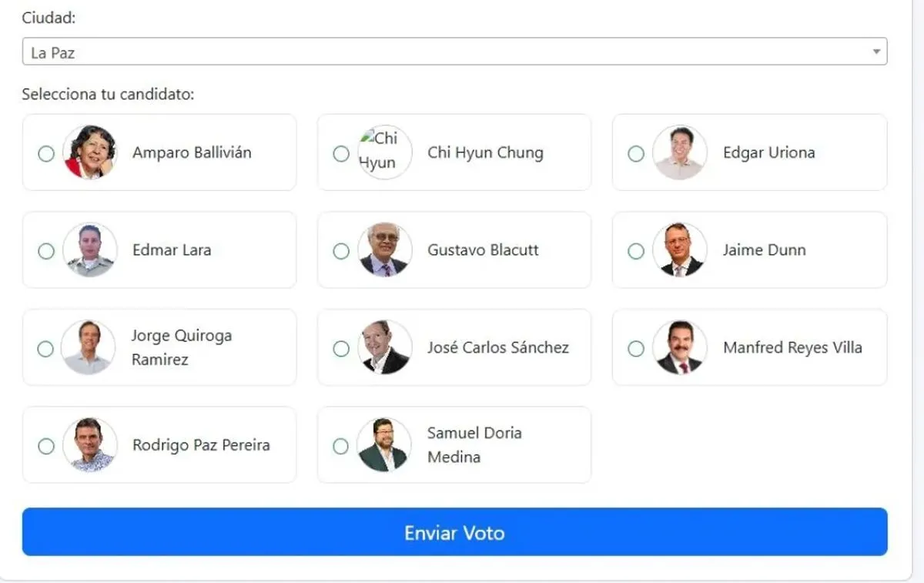924x583 pixels.
Task: Click the broken Chi Hyun image placeholder
Action: click(x=384, y=152)
